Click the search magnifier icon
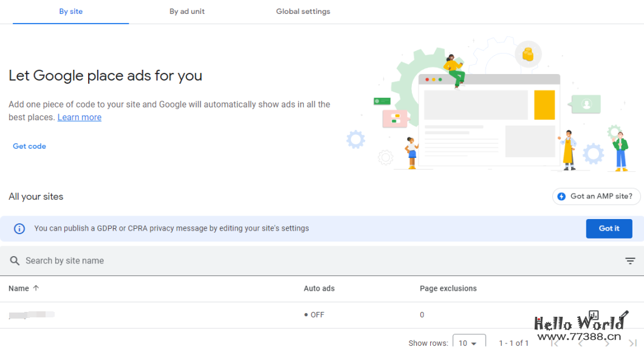 (15, 260)
